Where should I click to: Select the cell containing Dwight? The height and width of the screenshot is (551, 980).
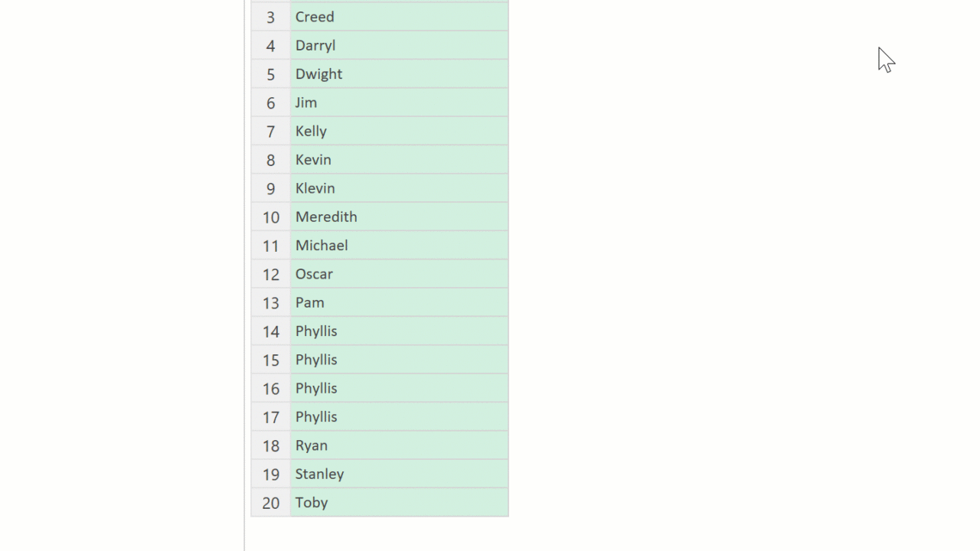[x=399, y=74]
